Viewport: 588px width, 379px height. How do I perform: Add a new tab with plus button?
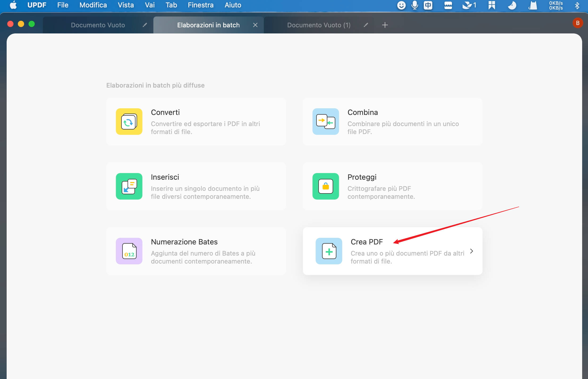pos(385,25)
